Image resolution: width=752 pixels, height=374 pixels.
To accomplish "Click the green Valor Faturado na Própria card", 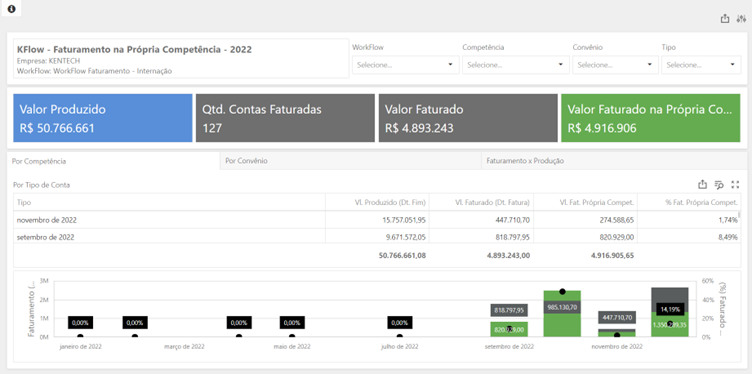I will click(x=651, y=118).
